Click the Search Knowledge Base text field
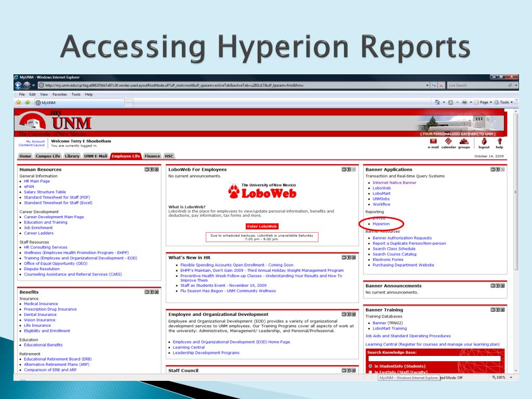The height and width of the screenshot is (399, 532). pyautogui.click(x=434, y=358)
